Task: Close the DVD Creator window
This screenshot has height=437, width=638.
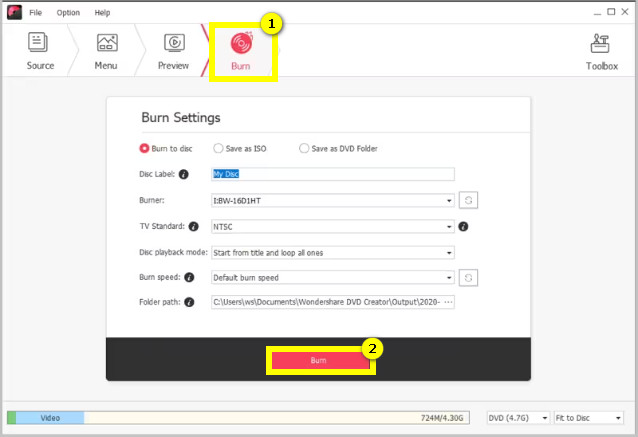Action: point(625,12)
